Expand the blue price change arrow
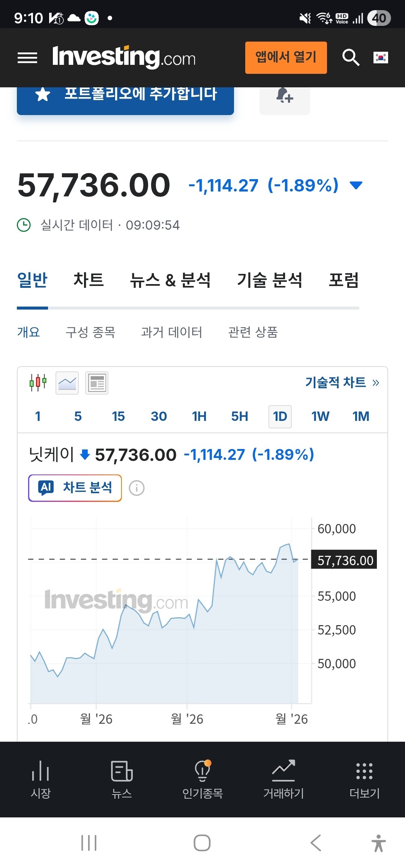405x868 pixels. click(355, 185)
